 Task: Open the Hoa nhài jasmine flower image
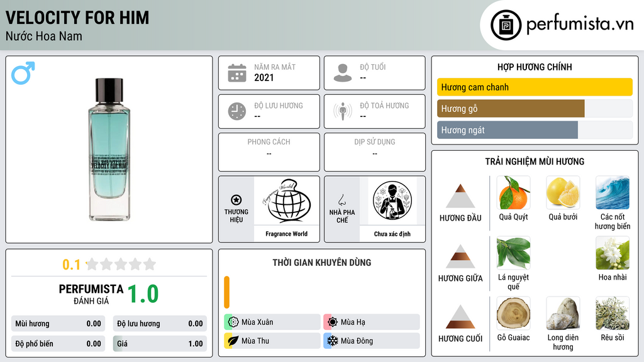(x=613, y=253)
